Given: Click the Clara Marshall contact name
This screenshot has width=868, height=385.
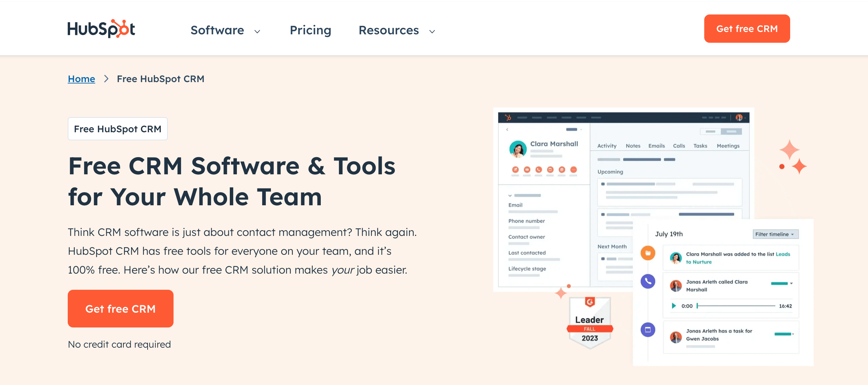Looking at the screenshot, I should tap(554, 144).
